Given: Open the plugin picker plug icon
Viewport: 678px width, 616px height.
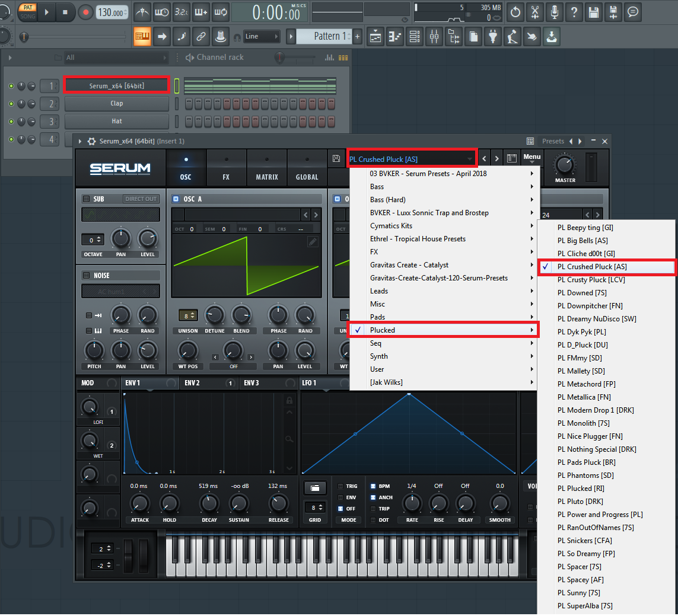Looking at the screenshot, I should click(x=493, y=37).
